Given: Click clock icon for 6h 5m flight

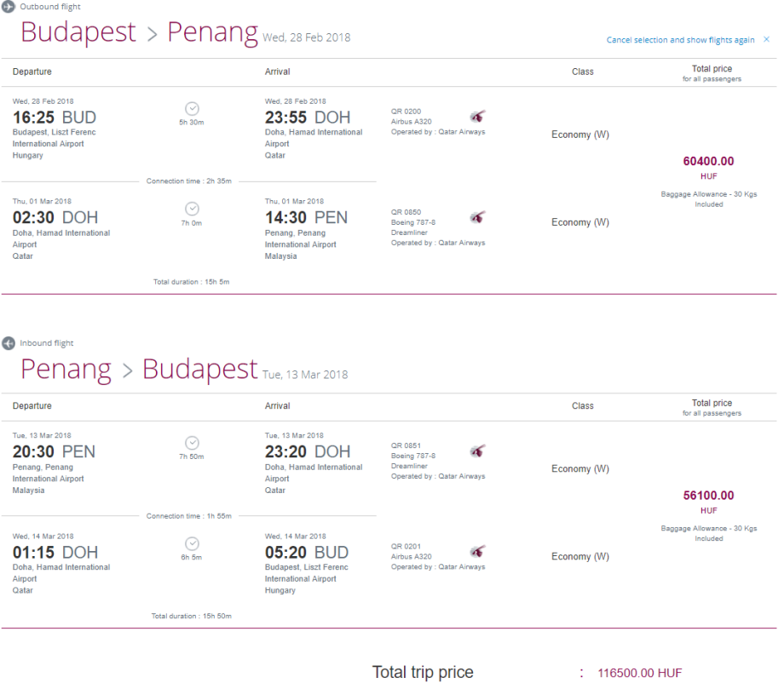Looking at the screenshot, I should [192, 543].
